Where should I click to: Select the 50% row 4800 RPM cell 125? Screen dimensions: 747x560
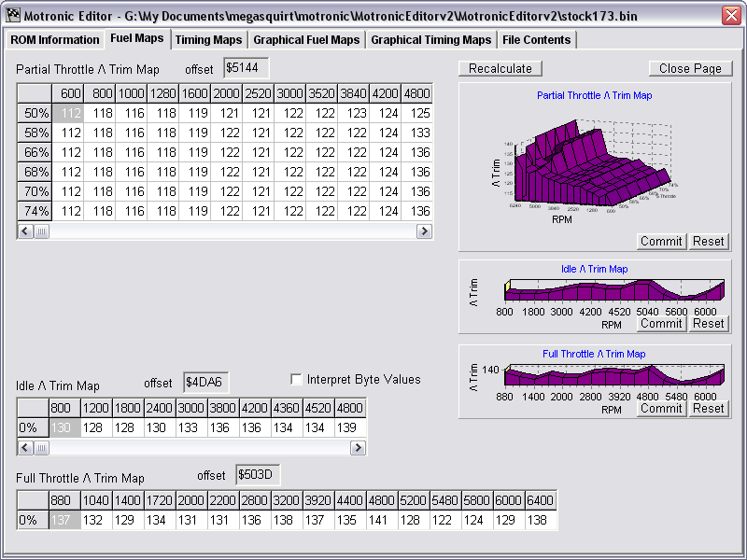coord(416,113)
